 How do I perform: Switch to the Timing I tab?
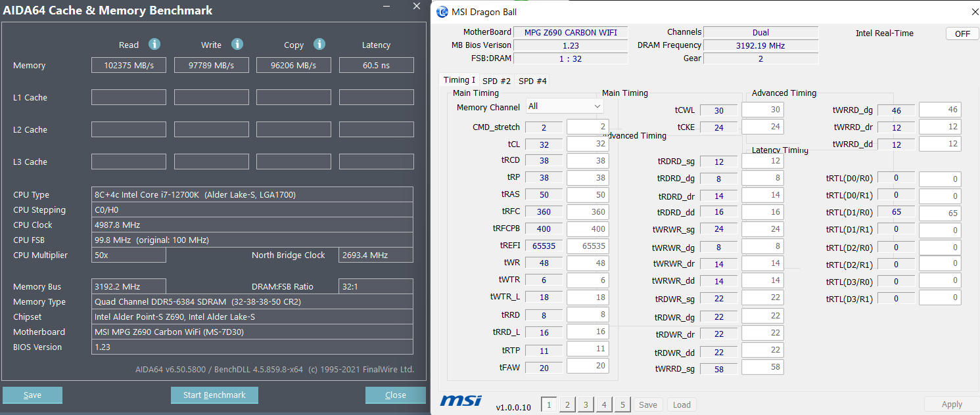(x=459, y=80)
